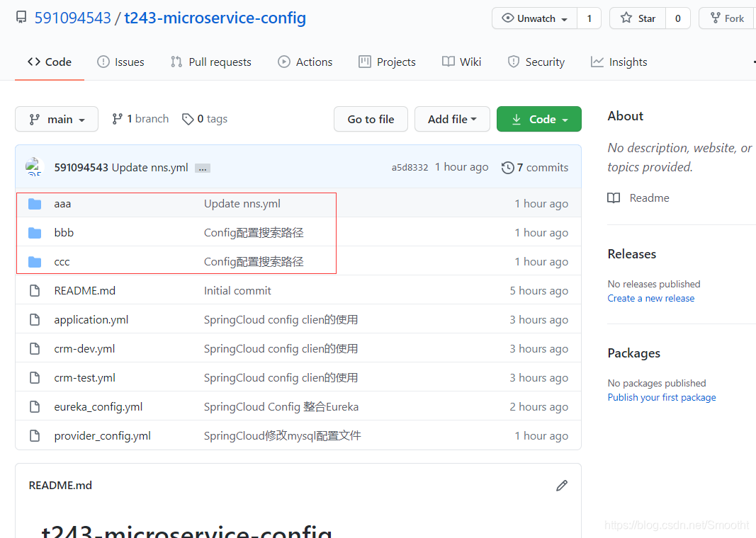Open the Security tab

click(536, 62)
